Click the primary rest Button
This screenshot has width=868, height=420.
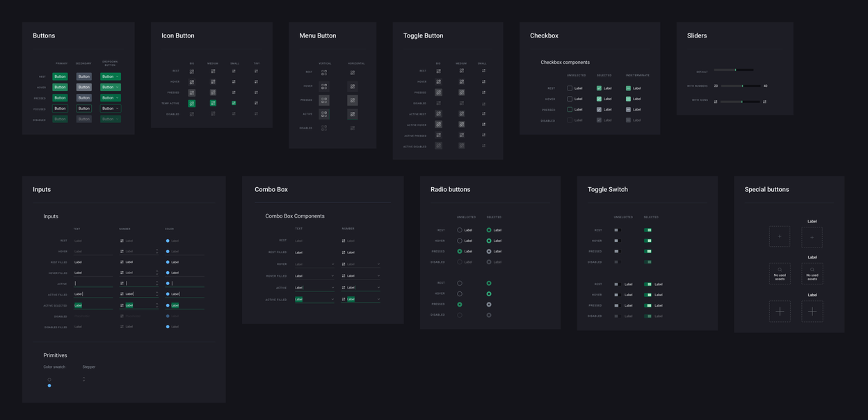click(61, 76)
